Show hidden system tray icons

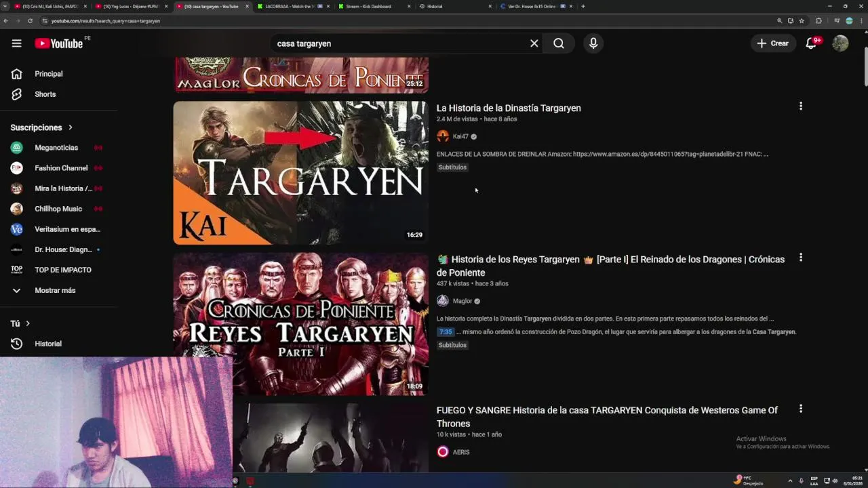pyautogui.click(x=790, y=481)
